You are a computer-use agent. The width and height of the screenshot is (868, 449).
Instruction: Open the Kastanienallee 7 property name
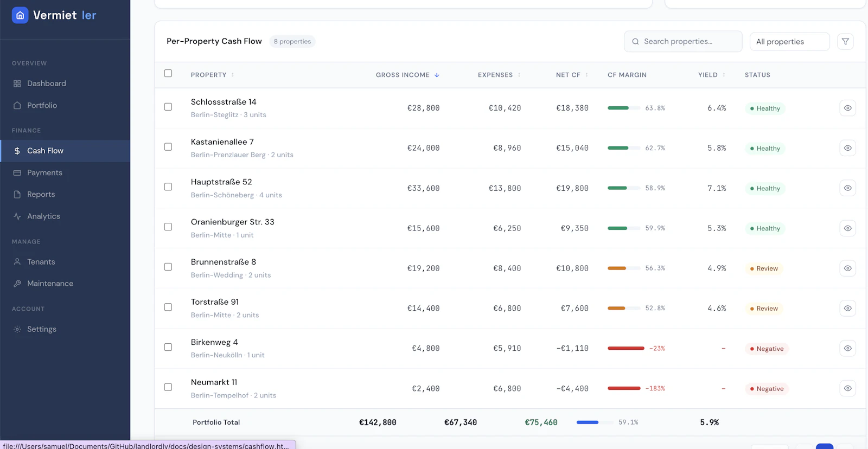coord(222,142)
